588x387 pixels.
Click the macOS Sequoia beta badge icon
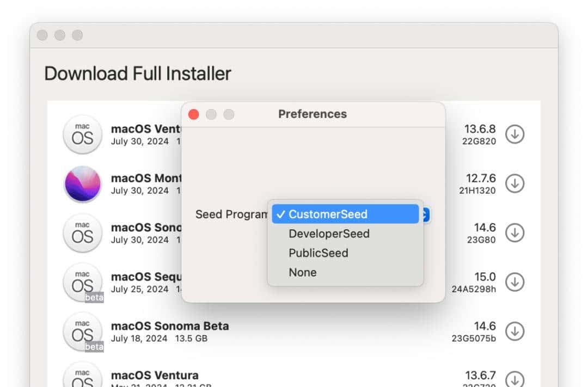pyautogui.click(x=94, y=297)
